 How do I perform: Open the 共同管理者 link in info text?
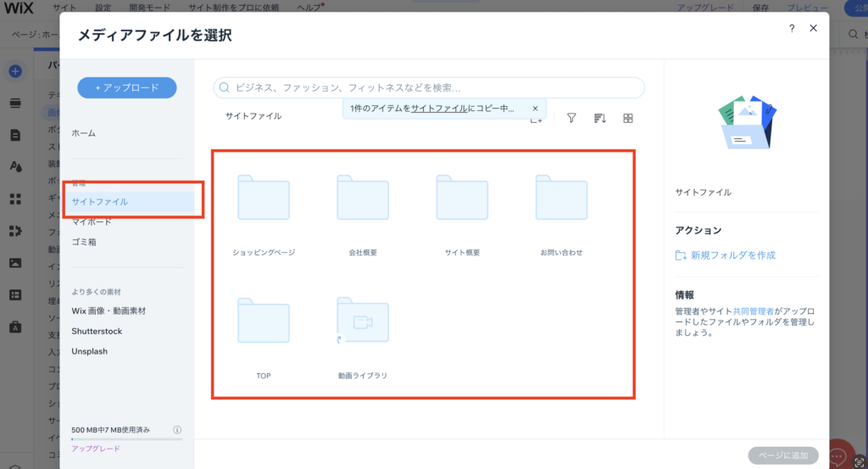[x=753, y=311]
